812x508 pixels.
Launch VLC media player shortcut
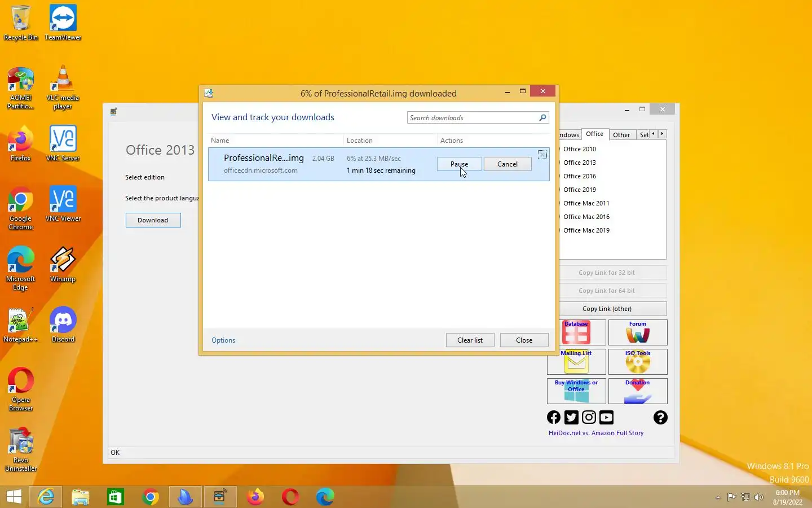coord(63,88)
